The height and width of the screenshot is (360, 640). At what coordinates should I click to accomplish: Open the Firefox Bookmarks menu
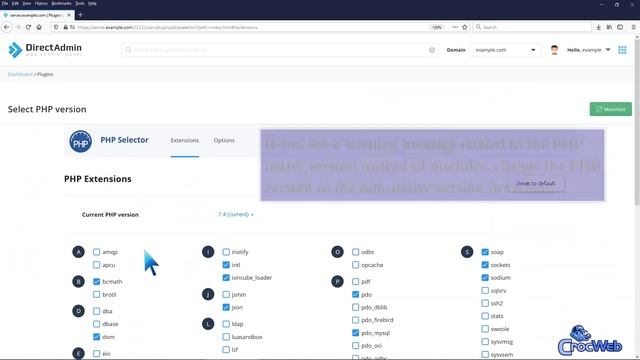pyautogui.click(x=61, y=3)
